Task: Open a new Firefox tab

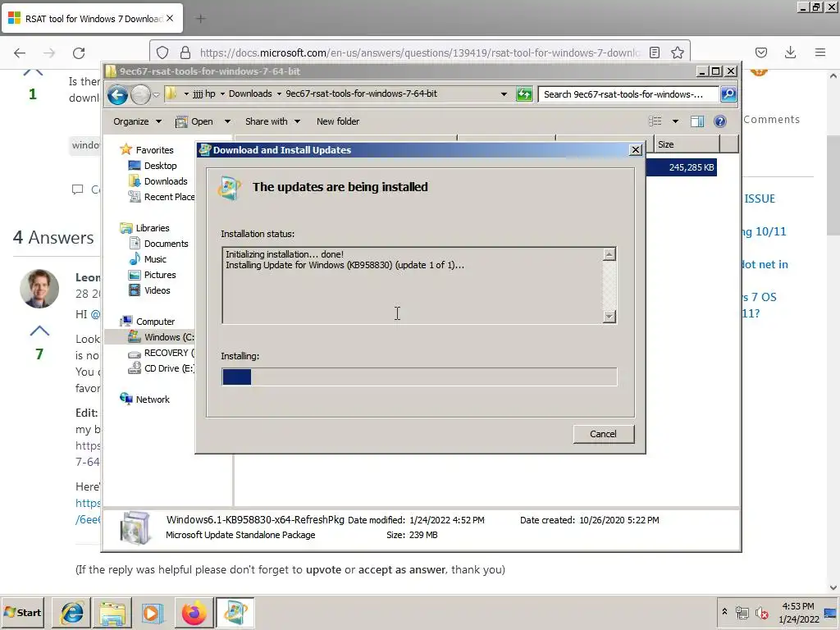Action: tap(200, 19)
